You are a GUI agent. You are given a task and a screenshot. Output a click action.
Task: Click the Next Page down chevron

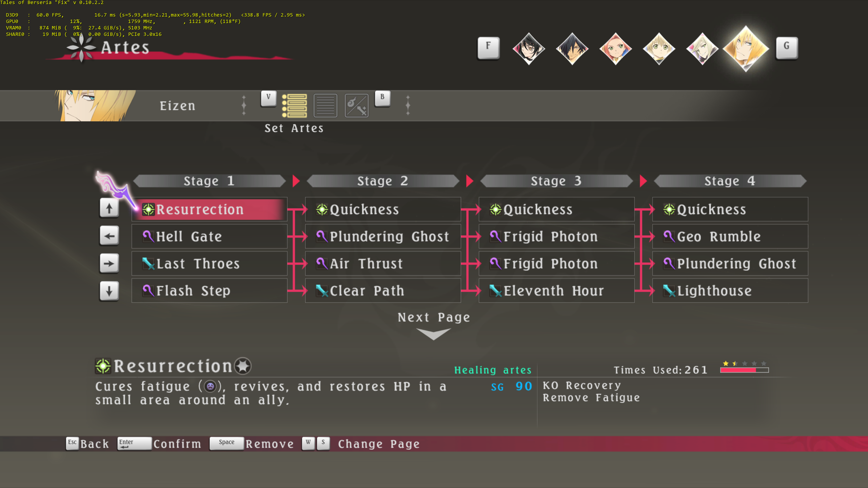pos(433,334)
